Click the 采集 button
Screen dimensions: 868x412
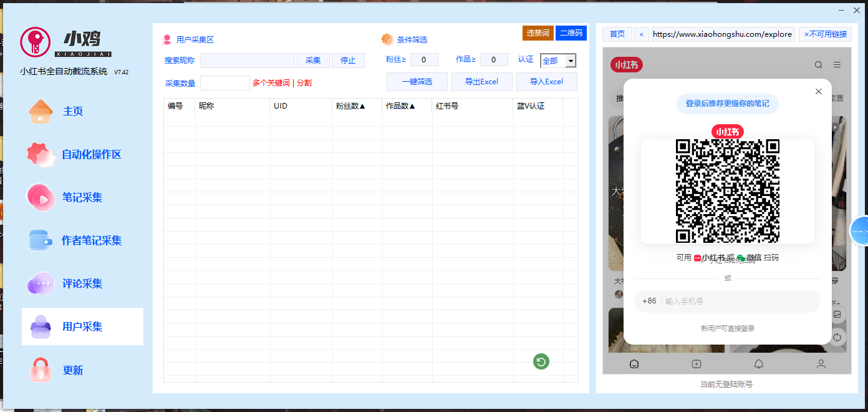(312, 61)
